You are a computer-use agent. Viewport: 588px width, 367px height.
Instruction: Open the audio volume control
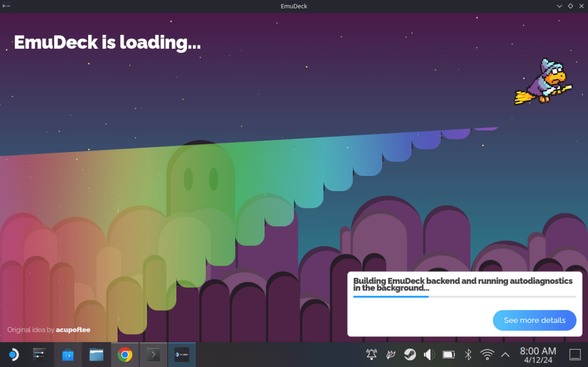click(x=429, y=354)
